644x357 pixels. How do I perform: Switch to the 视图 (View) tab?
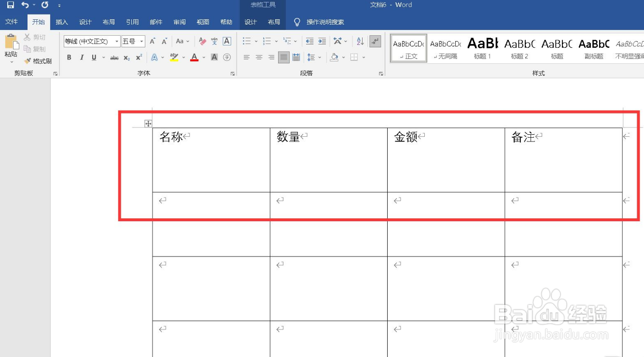[203, 22]
